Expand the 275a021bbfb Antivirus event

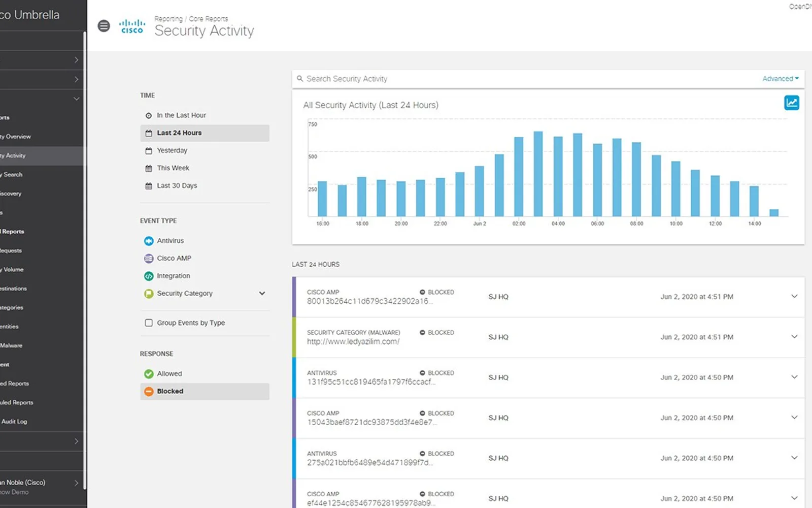[794, 458]
